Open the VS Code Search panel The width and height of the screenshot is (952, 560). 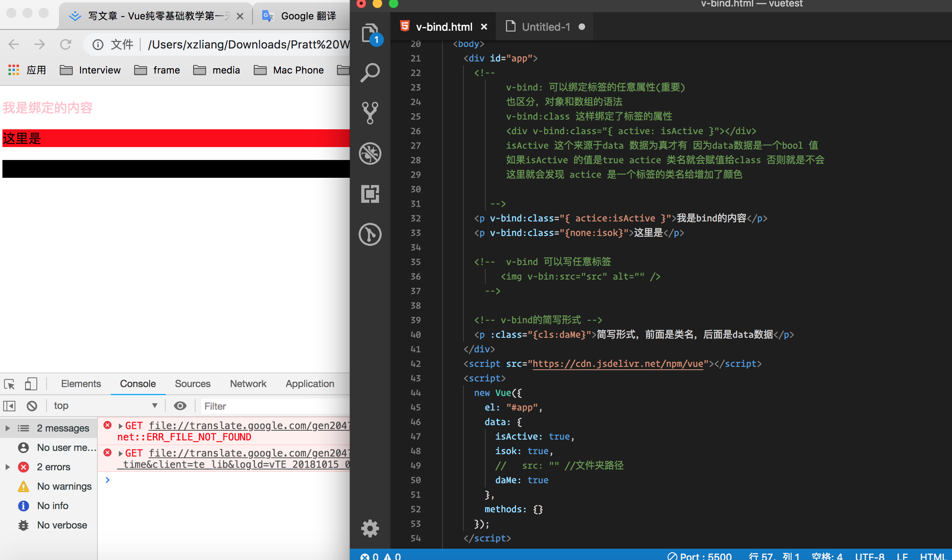pyautogui.click(x=369, y=73)
